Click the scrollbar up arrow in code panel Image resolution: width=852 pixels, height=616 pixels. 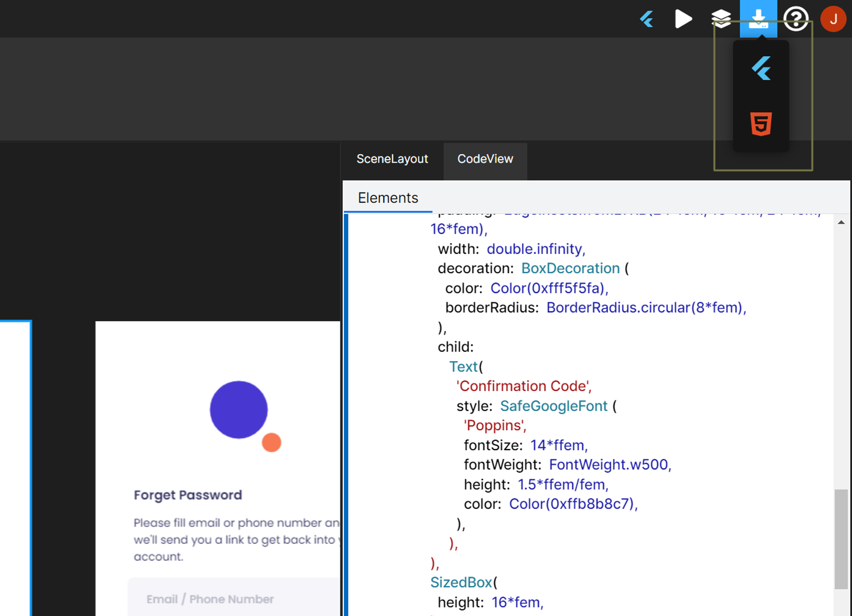coord(841,222)
